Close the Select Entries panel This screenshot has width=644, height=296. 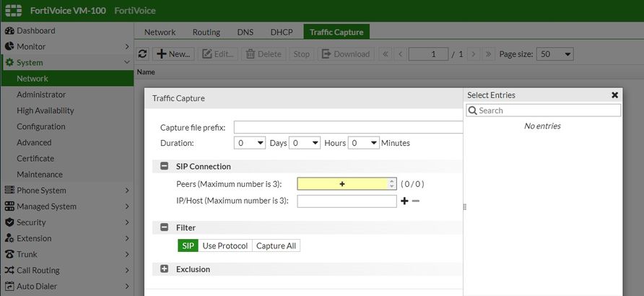pyautogui.click(x=614, y=95)
